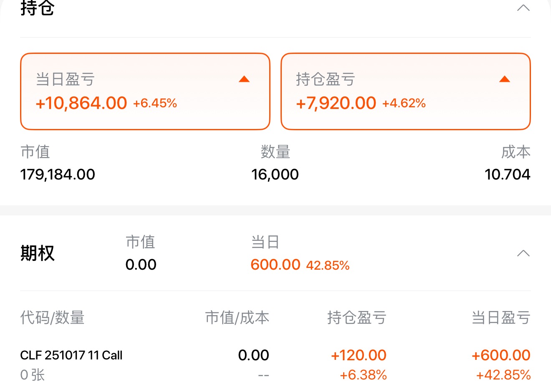Image resolution: width=551 pixels, height=392 pixels.
Task: Open the 持仓盈亏 +7,920.00 card
Action: coord(406,91)
